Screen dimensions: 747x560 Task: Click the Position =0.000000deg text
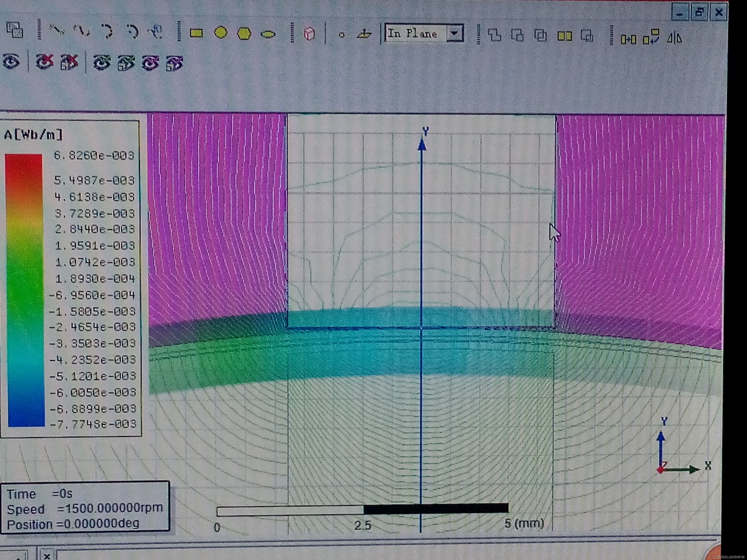click(x=73, y=524)
